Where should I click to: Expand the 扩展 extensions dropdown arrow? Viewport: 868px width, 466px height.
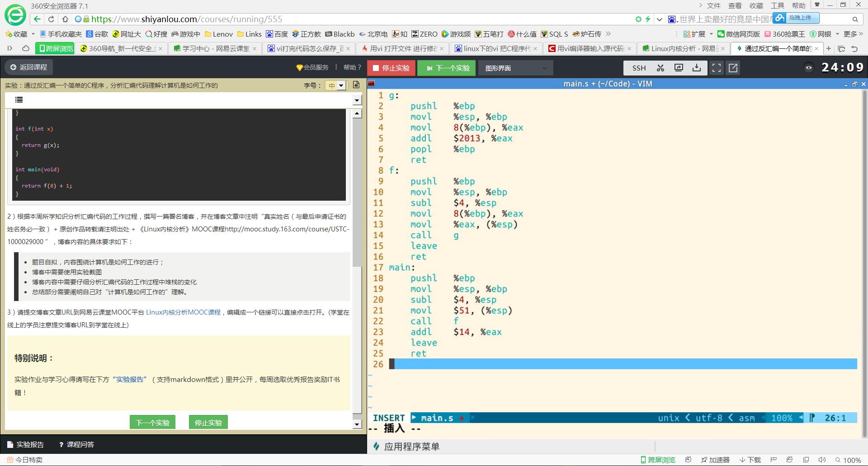[x=711, y=34]
